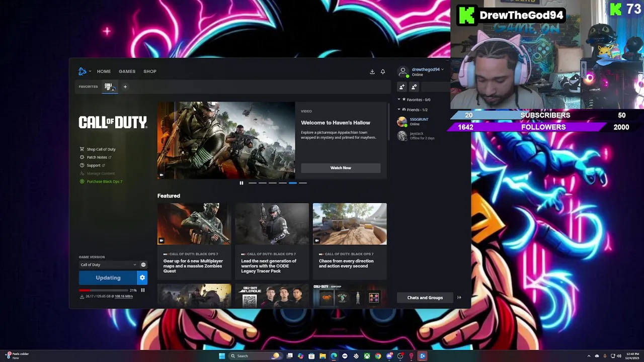Open Support link
The width and height of the screenshot is (644, 362).
(x=93, y=165)
